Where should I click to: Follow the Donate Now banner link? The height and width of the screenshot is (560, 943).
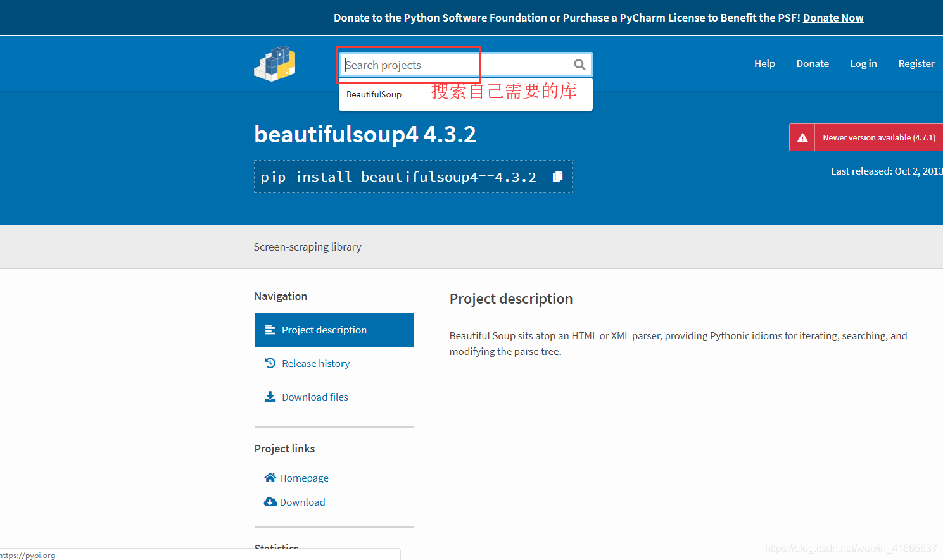coord(833,18)
